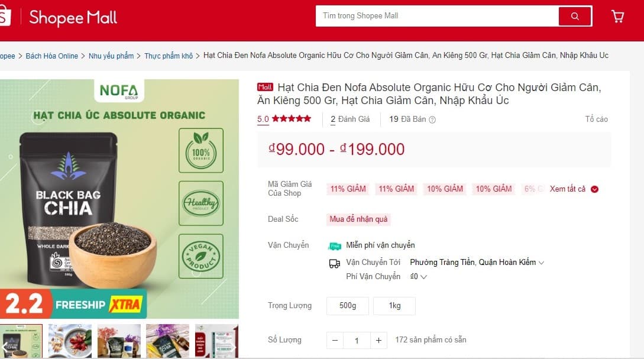Click the help icon beside Đã Bán

[432, 119]
